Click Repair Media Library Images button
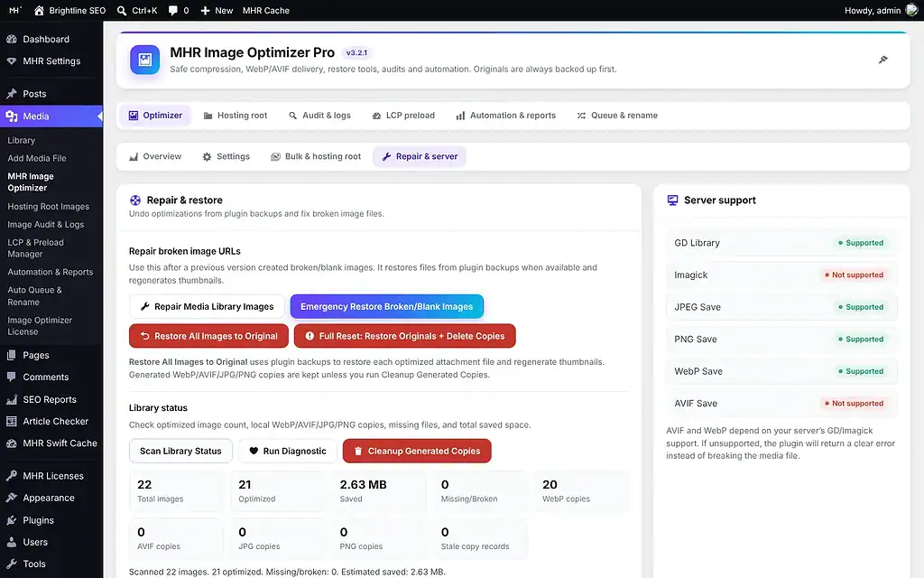The height and width of the screenshot is (578, 924). (x=207, y=307)
